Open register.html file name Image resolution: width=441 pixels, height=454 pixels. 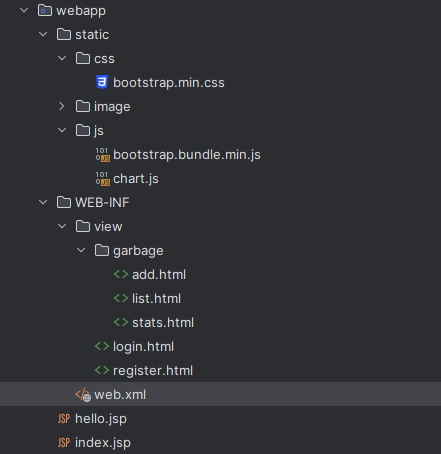coord(153,371)
